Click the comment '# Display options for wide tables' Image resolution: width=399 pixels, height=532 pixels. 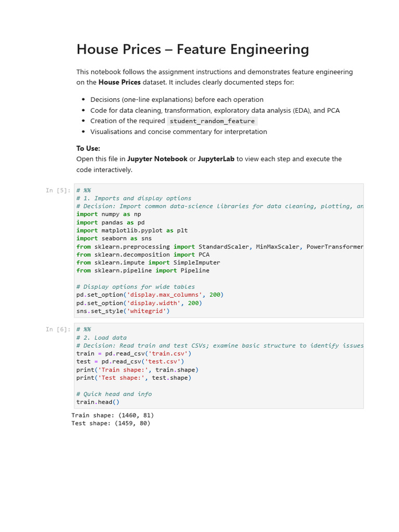point(136,287)
